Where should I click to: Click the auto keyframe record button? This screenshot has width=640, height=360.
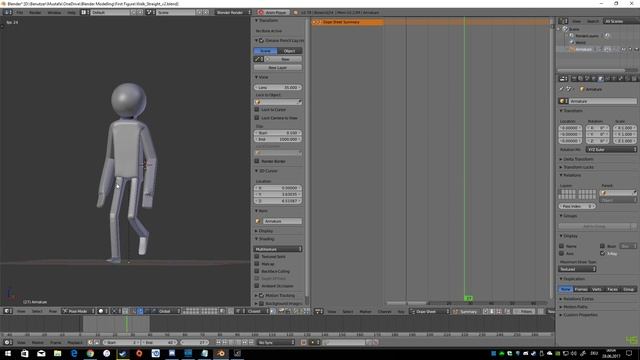(x=303, y=342)
